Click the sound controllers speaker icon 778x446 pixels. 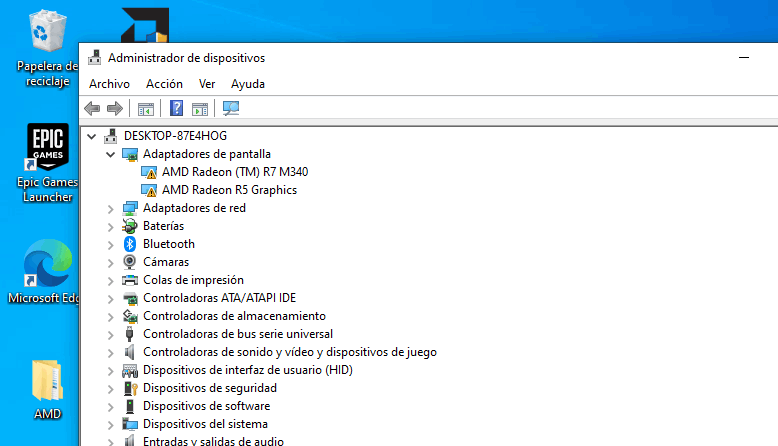pyautogui.click(x=130, y=352)
